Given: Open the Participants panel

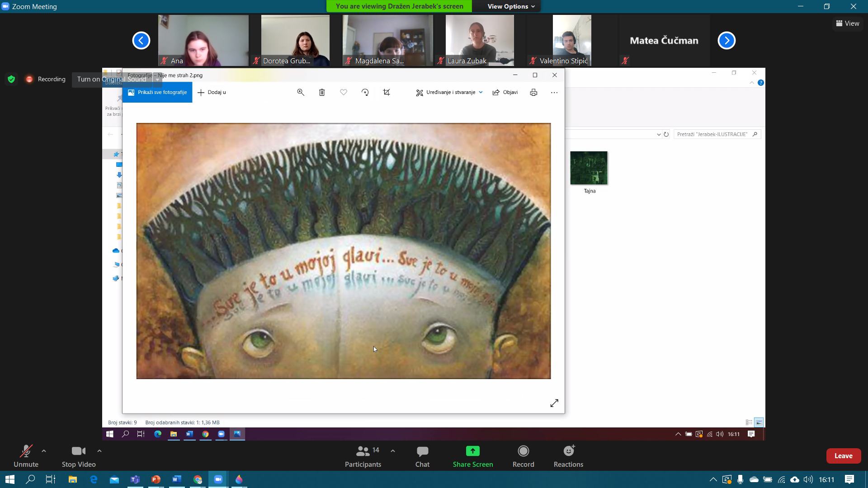Looking at the screenshot, I should pyautogui.click(x=363, y=456).
